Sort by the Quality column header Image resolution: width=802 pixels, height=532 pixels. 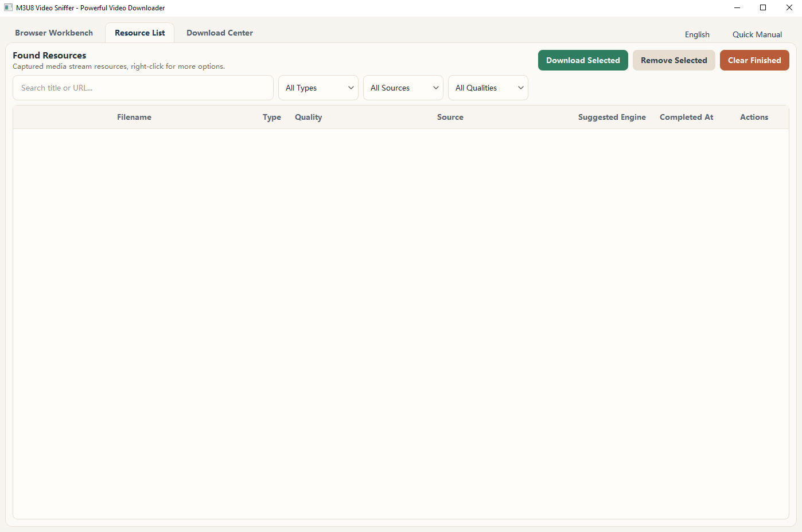pyautogui.click(x=309, y=117)
